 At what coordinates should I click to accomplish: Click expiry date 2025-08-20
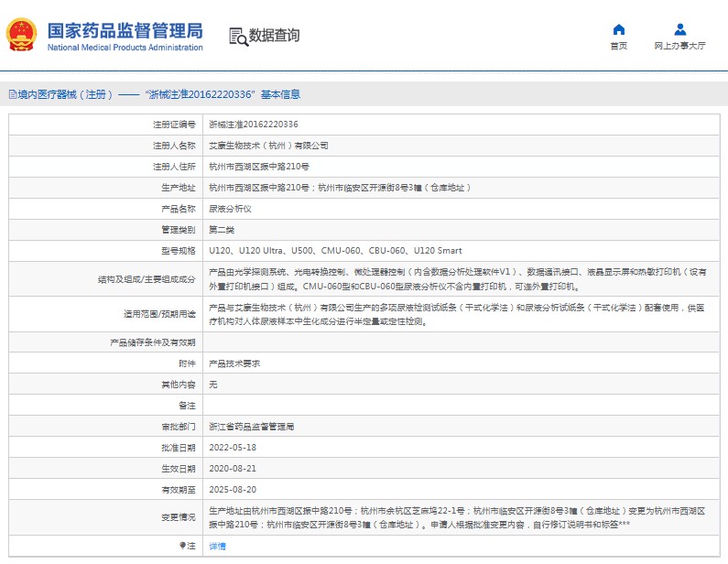click(233, 489)
